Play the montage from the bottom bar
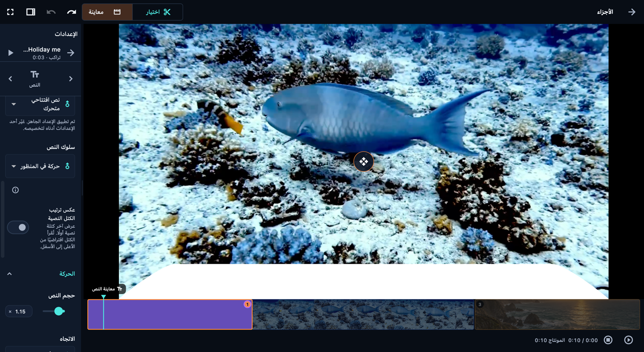The height and width of the screenshot is (352, 644). click(629, 340)
